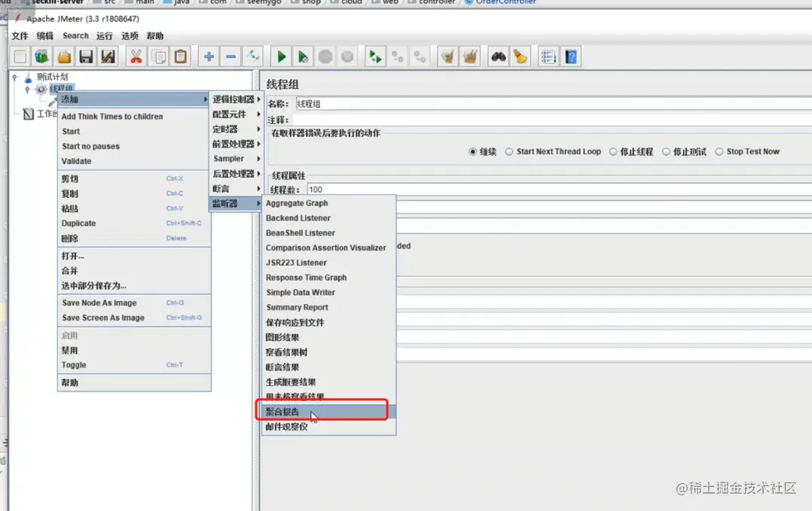The width and height of the screenshot is (812, 511).
Task: Choose Aggregate Graph listener
Action: 329,203
